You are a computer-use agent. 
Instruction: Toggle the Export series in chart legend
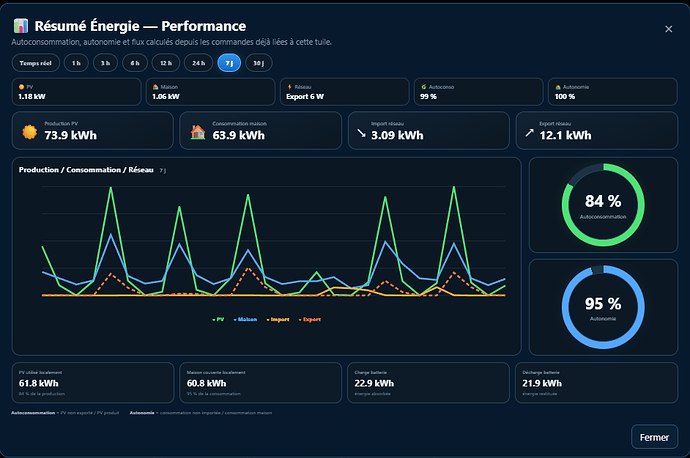(x=310, y=319)
